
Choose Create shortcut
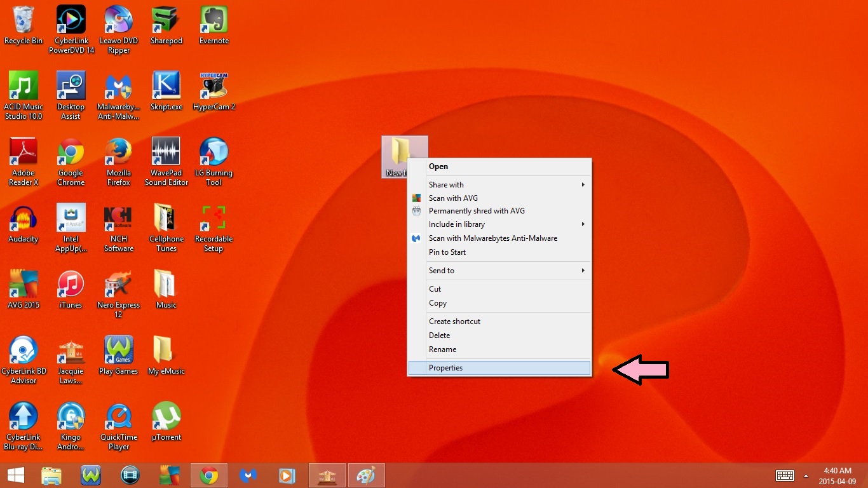click(x=499, y=322)
